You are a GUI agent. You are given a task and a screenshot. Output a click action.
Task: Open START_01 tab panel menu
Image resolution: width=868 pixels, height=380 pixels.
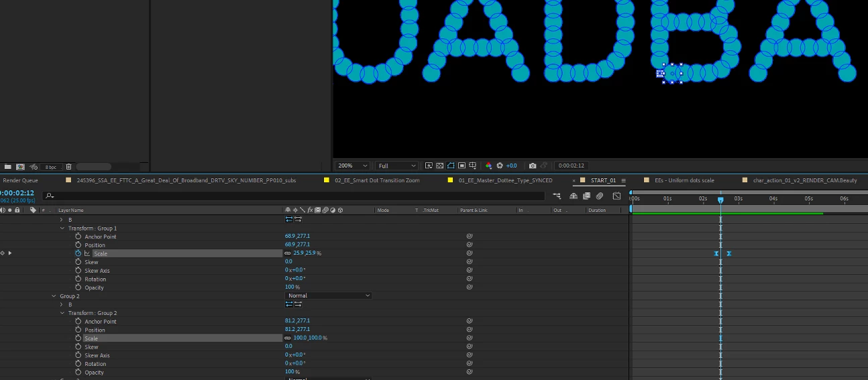tap(623, 180)
